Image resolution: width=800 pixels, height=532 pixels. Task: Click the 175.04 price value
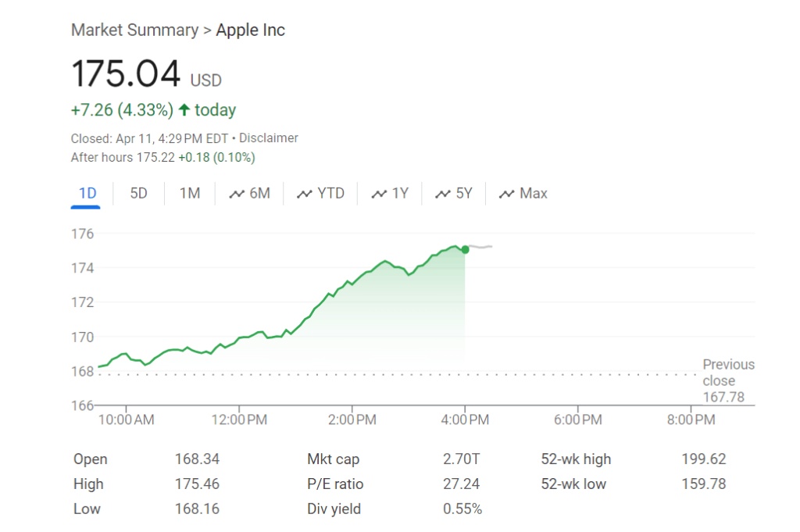click(126, 74)
